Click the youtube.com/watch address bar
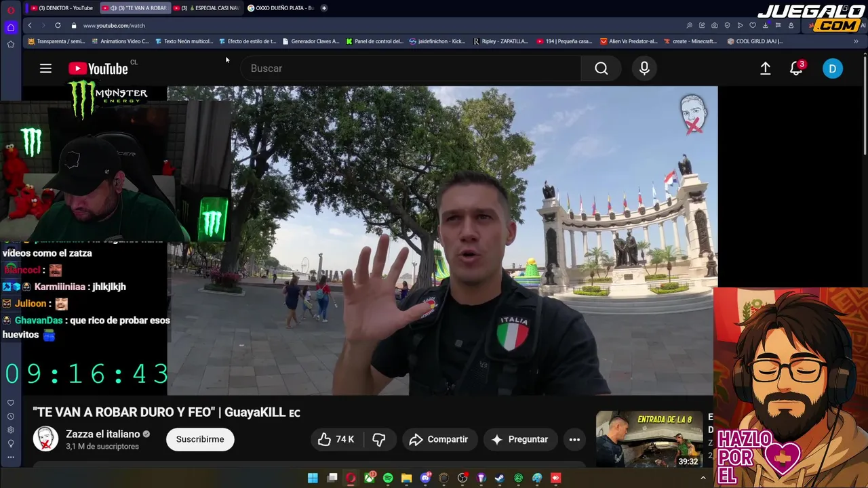868x488 pixels. [x=114, y=25]
